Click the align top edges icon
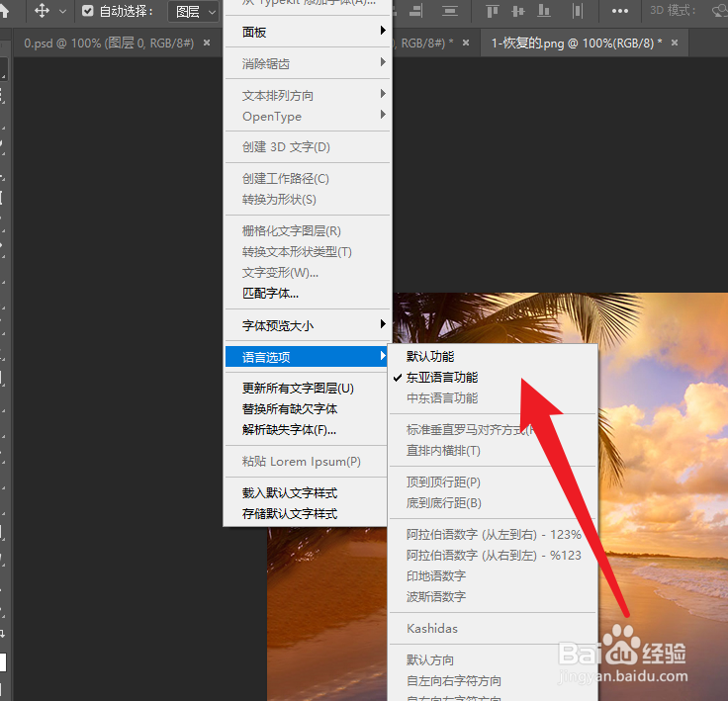 (493, 11)
